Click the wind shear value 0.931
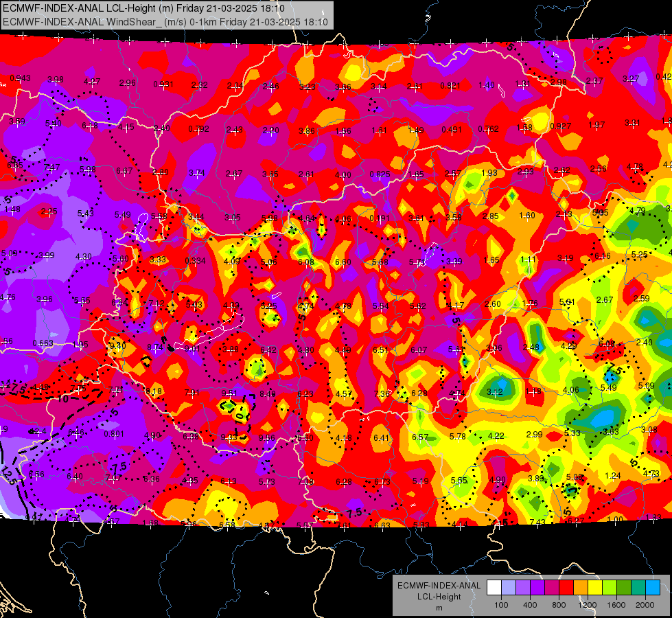Screen dimensions: 672x618 pos(163,84)
